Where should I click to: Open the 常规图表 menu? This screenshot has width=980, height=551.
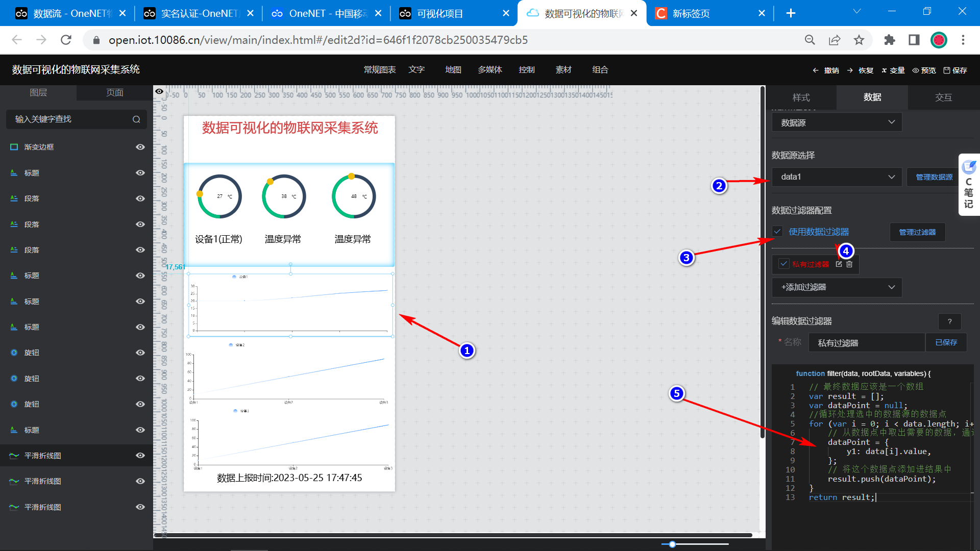380,70
